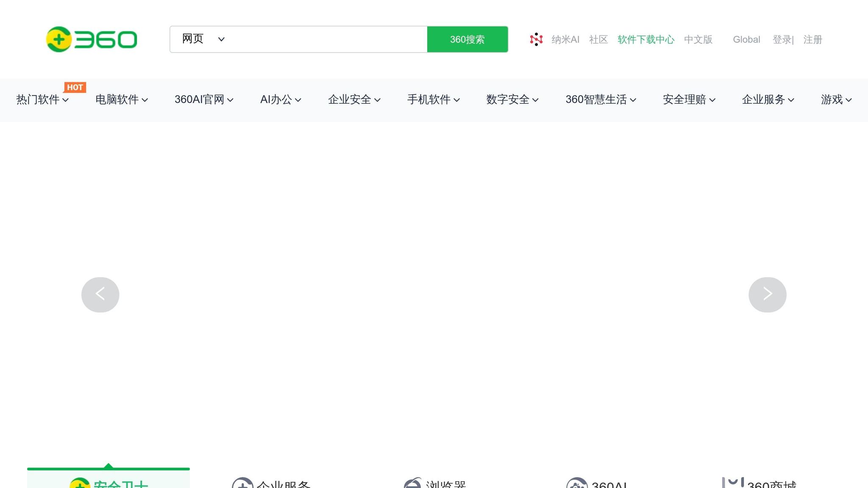The image size is (868, 488).
Task: Open the 网页 search type dropdown
Action: click(203, 39)
